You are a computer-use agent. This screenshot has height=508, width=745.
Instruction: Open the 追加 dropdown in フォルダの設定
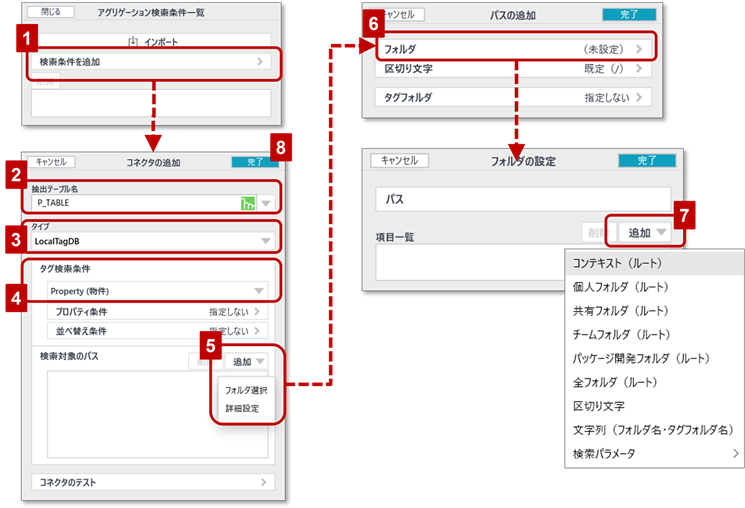pos(644,232)
